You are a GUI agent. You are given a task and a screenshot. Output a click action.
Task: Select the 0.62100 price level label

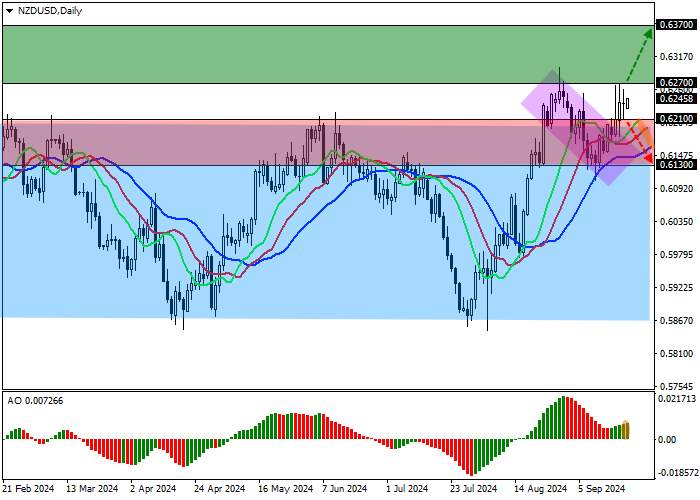(676, 119)
